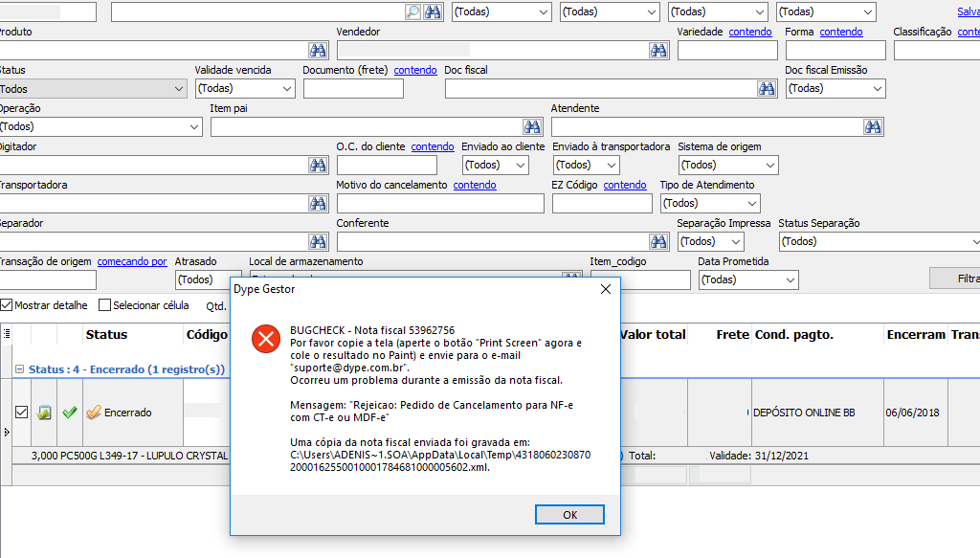
Task: Open the Produto binoculars lookup
Action: pos(318,51)
